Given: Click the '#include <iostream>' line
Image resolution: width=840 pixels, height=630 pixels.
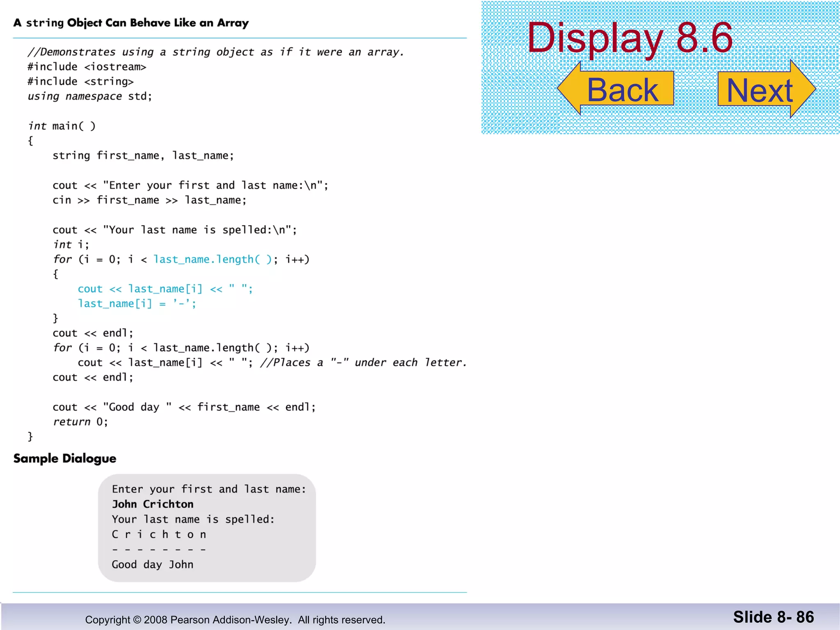Looking at the screenshot, I should [x=87, y=67].
